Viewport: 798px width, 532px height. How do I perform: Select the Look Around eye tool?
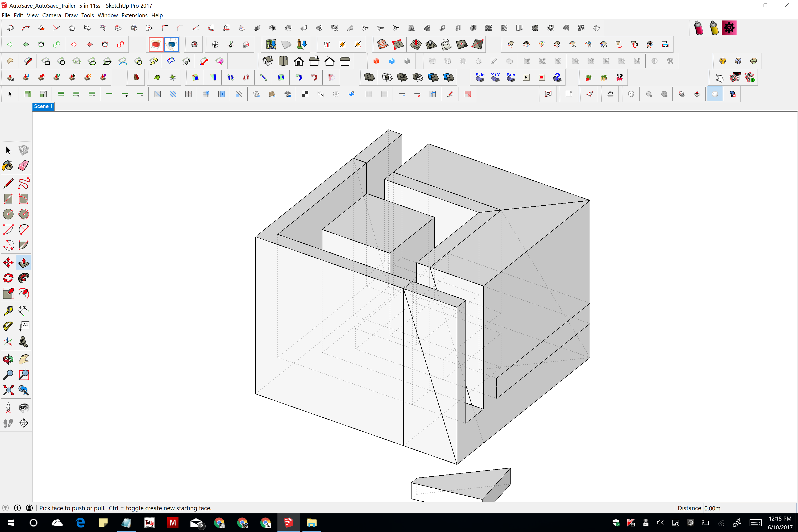point(23,408)
